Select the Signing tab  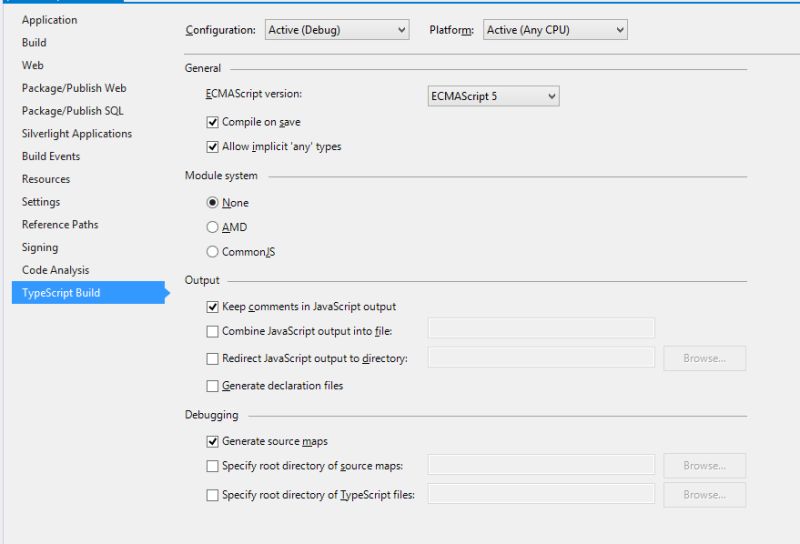(x=40, y=248)
